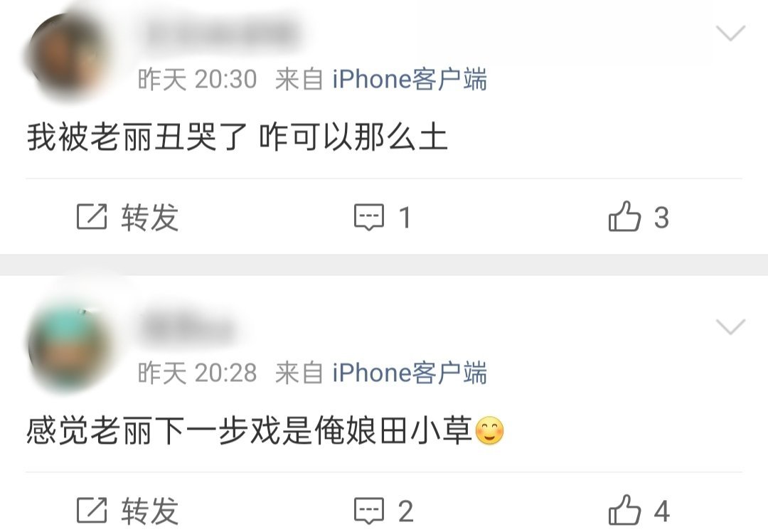Click comment count 2 on second post
Screen dimensions: 768x532
coord(405,511)
